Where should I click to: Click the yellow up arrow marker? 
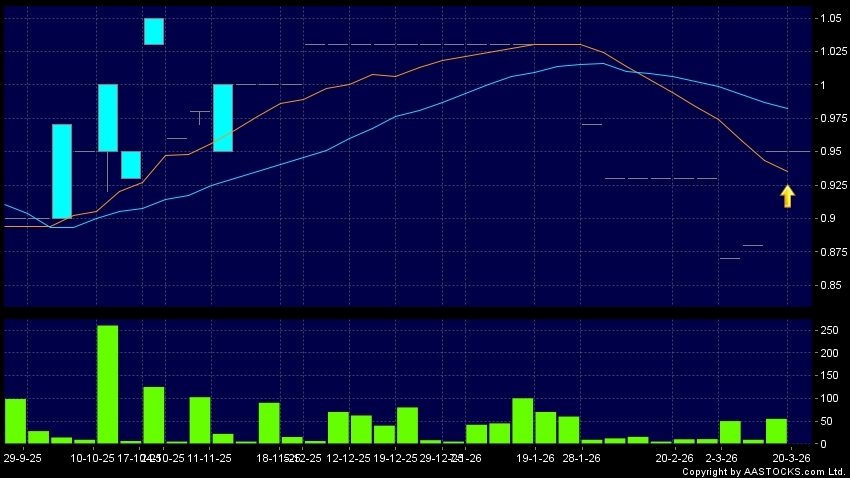(787, 195)
